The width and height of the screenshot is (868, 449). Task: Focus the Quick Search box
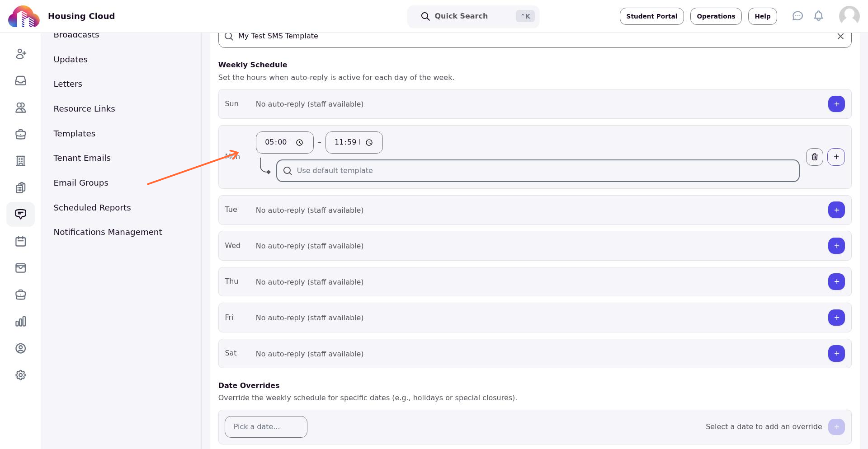[473, 16]
